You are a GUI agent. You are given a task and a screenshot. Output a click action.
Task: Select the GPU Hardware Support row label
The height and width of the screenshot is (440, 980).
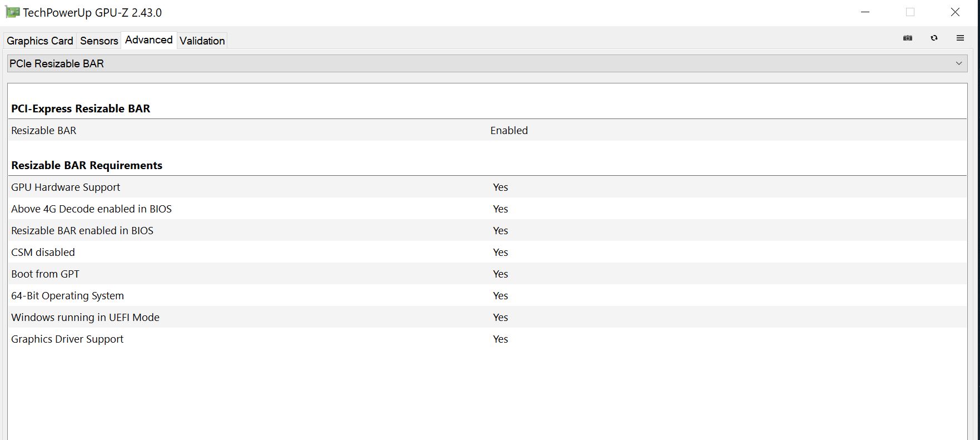66,187
